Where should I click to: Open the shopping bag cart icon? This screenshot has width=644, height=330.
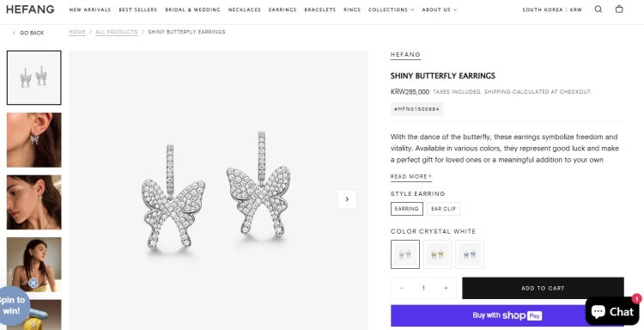(619, 9)
